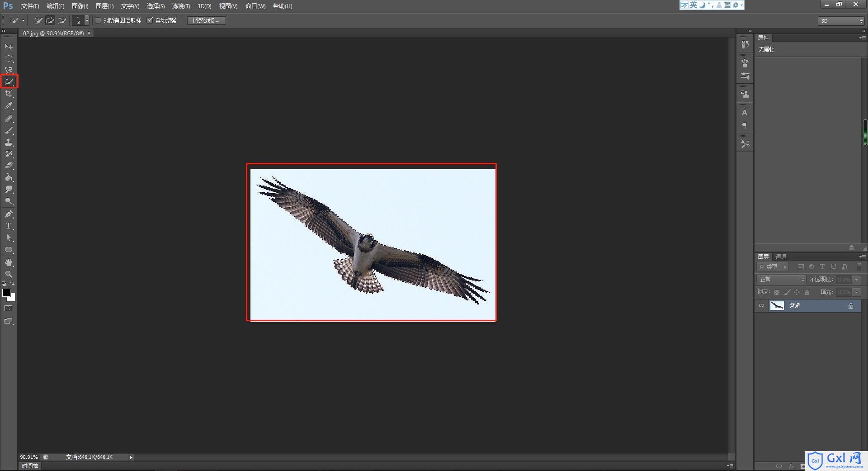This screenshot has width=868, height=471.
Task: Toggle layer filtering switch on or off
Action: point(859,267)
